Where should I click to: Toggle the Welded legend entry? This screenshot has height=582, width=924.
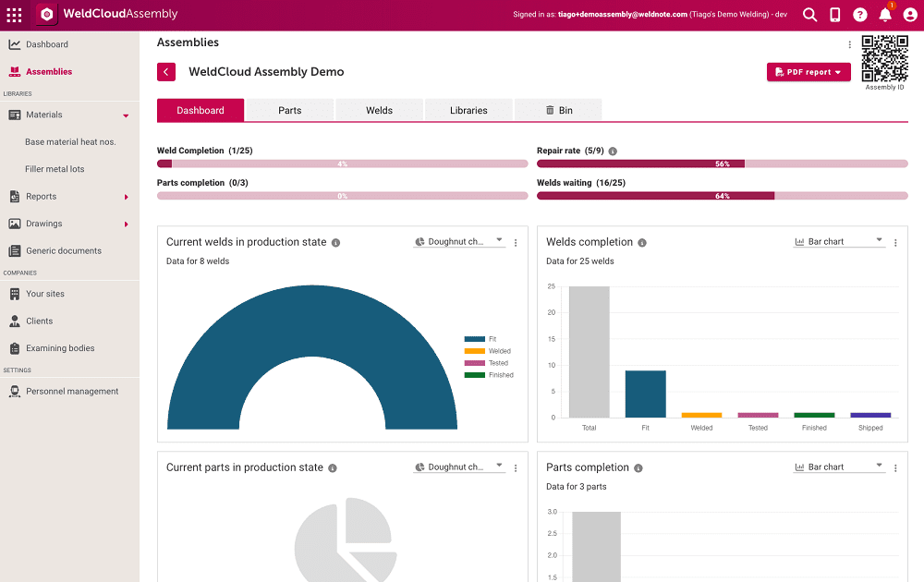[x=488, y=351]
